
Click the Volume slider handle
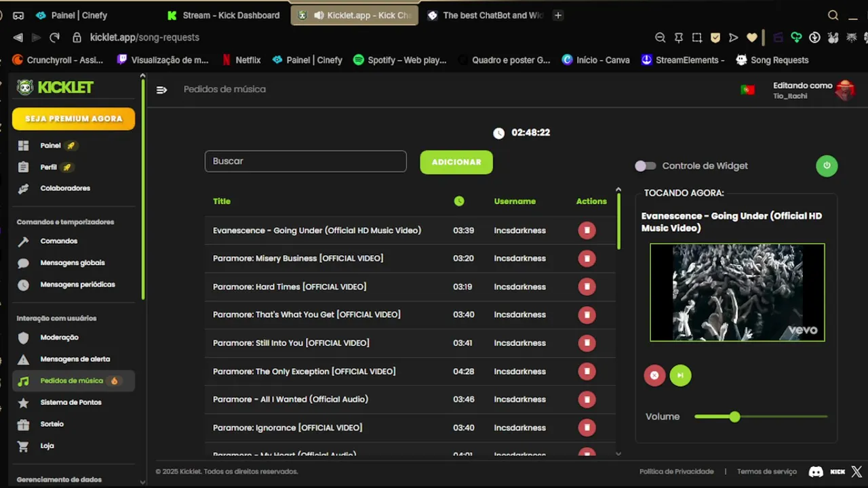(x=734, y=417)
